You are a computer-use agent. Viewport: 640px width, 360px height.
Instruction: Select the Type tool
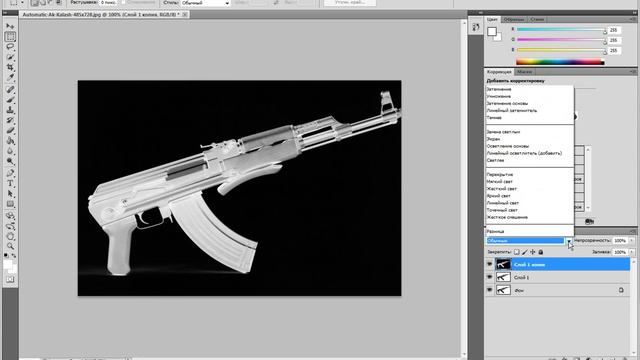(x=10, y=183)
